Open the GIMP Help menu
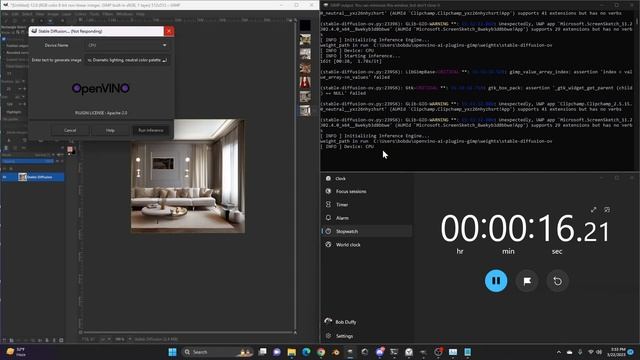640x360 pixels. pos(140,14)
